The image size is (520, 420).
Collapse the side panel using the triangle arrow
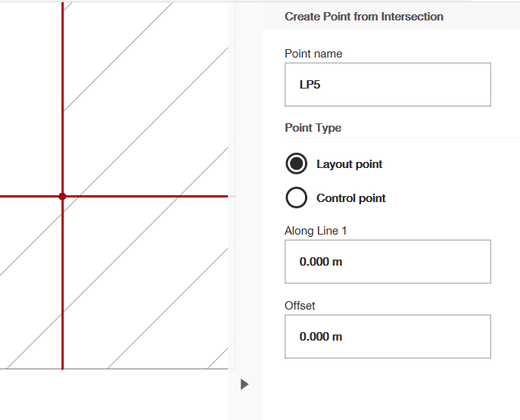pyautogui.click(x=244, y=384)
